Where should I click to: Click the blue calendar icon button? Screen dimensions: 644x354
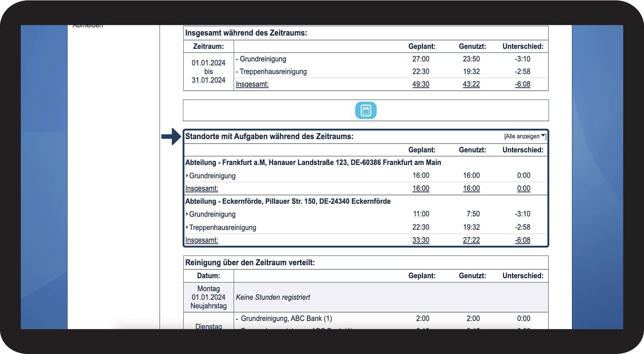(366, 110)
